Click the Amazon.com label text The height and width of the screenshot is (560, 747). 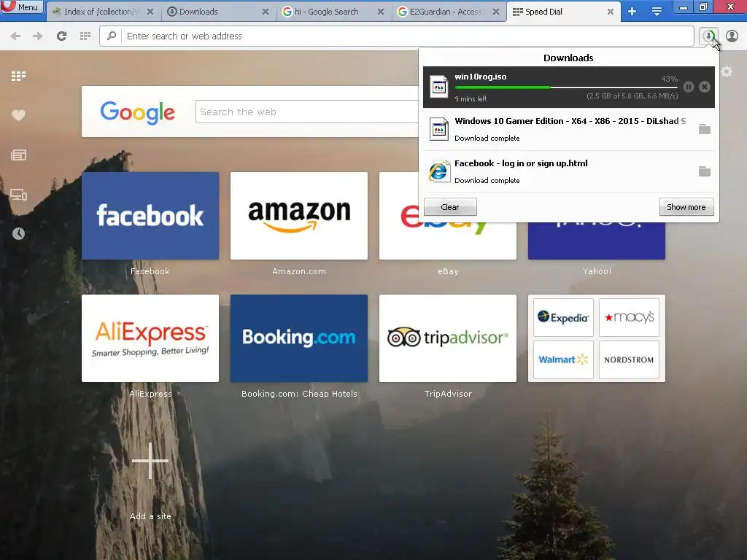coord(298,271)
